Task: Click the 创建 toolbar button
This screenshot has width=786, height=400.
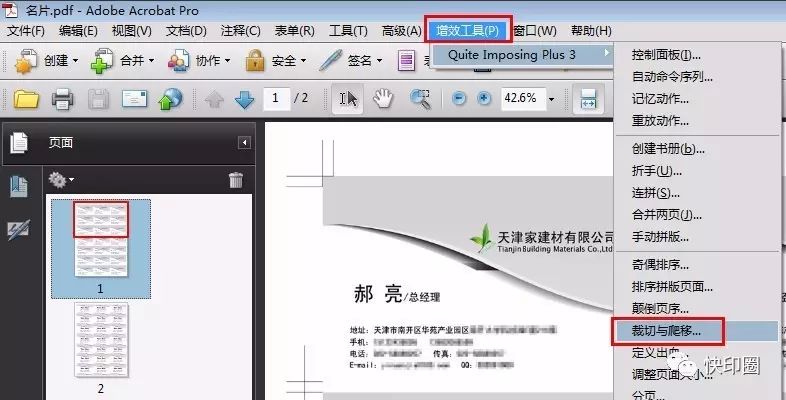Action: 46,61
